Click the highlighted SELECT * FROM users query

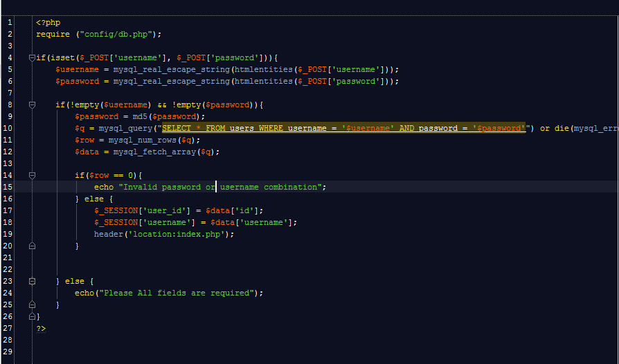click(x=343, y=128)
